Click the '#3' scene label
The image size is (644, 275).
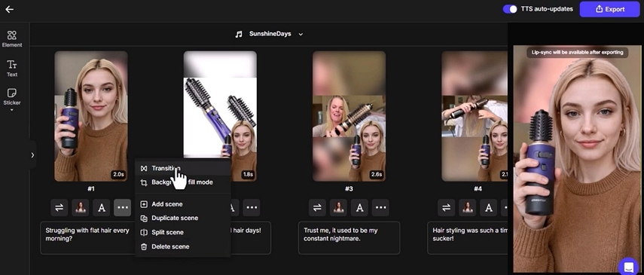(349, 188)
